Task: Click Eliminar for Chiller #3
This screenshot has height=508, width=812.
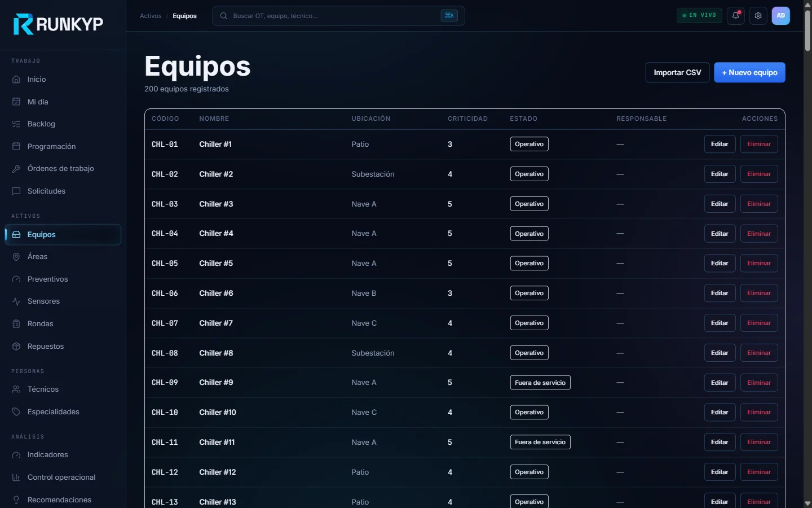Action: tap(759, 204)
